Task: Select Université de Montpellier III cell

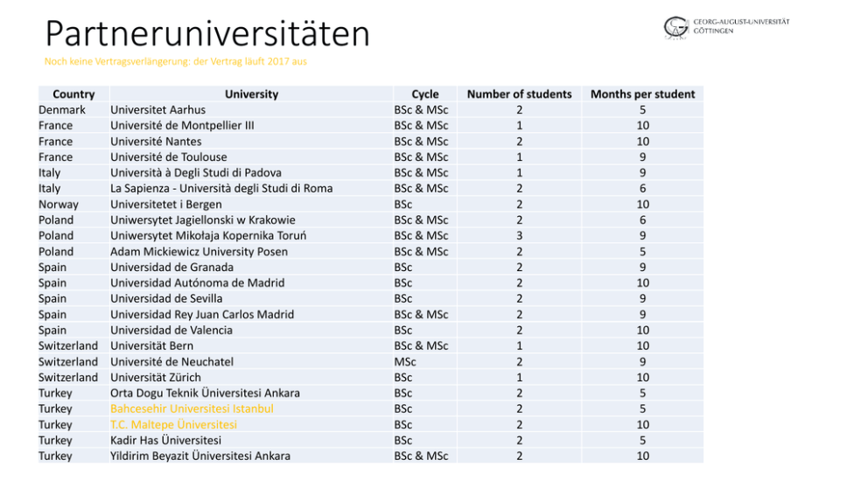Action: coord(182,126)
